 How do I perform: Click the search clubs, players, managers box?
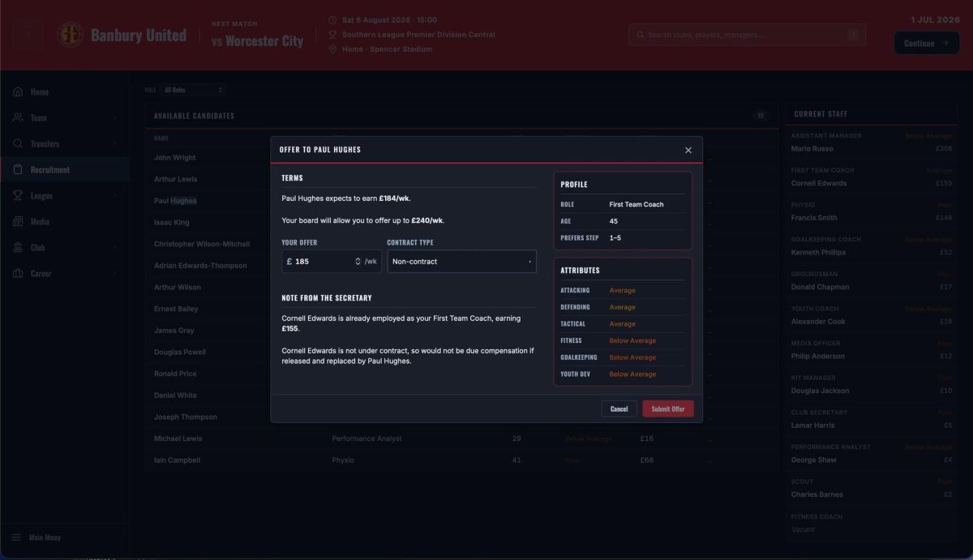(x=747, y=35)
